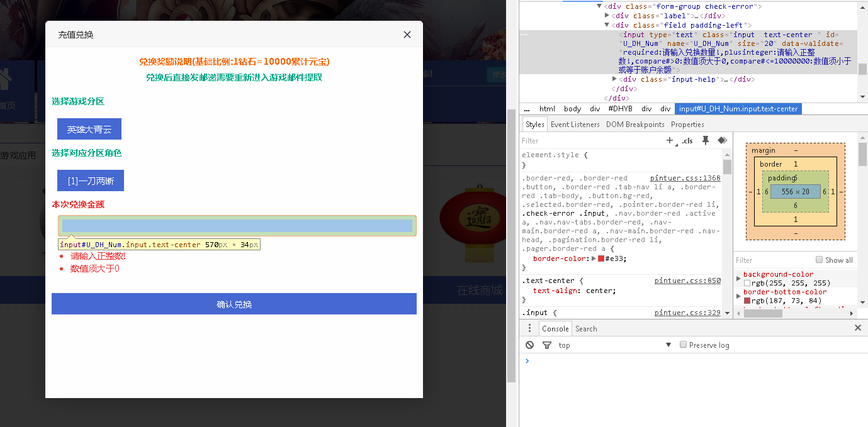Click the #e33 border-color swatch
Viewport: 868px width, 427px height.
click(x=601, y=258)
